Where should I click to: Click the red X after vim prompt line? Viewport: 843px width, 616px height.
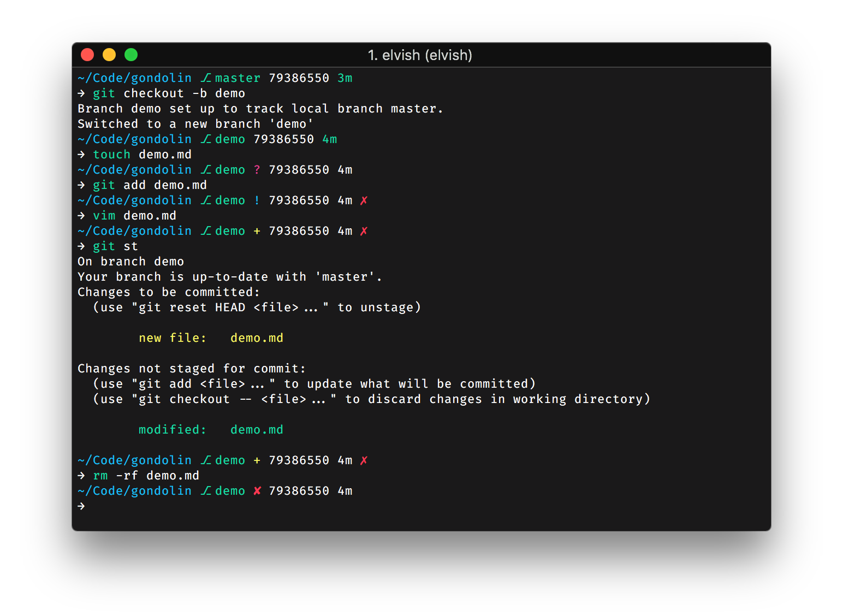pos(364,231)
